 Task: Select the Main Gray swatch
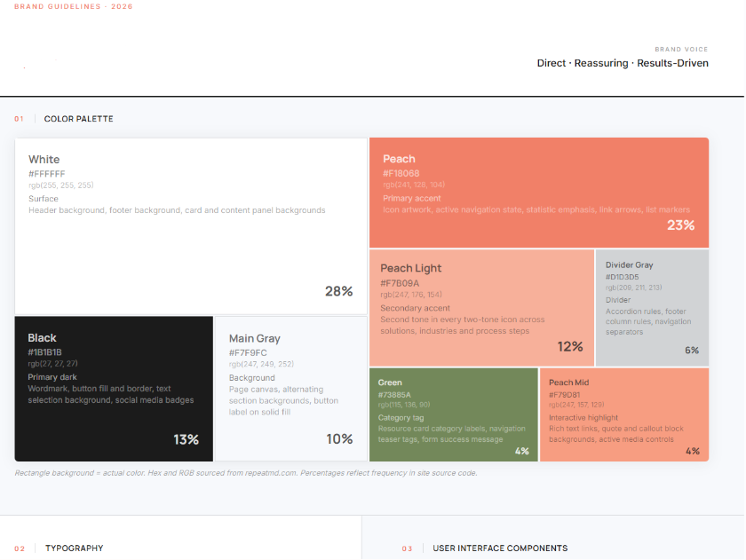(x=291, y=389)
